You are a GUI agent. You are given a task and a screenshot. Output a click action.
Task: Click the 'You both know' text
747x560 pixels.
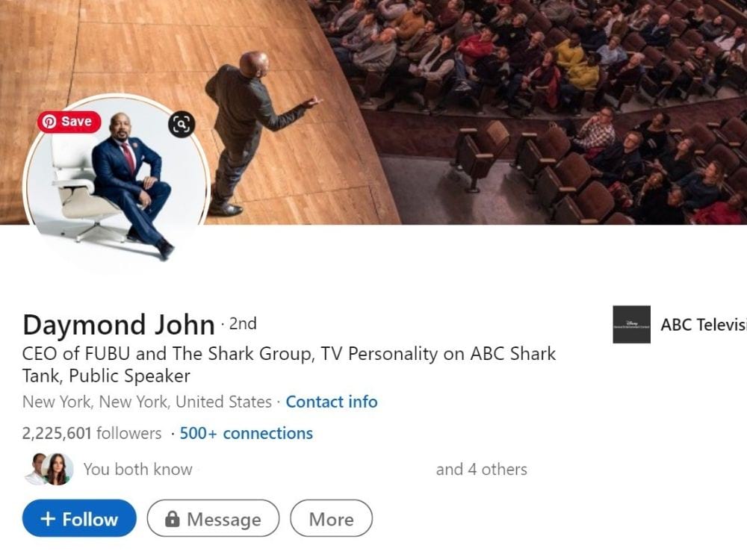[x=137, y=470]
